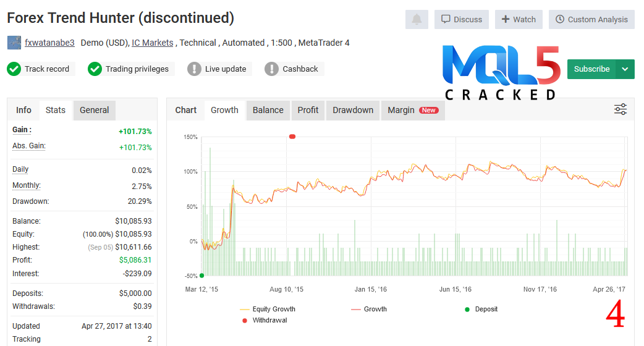This screenshot has height=346, width=644.
Task: Open the Discuss button
Action: coord(462,19)
